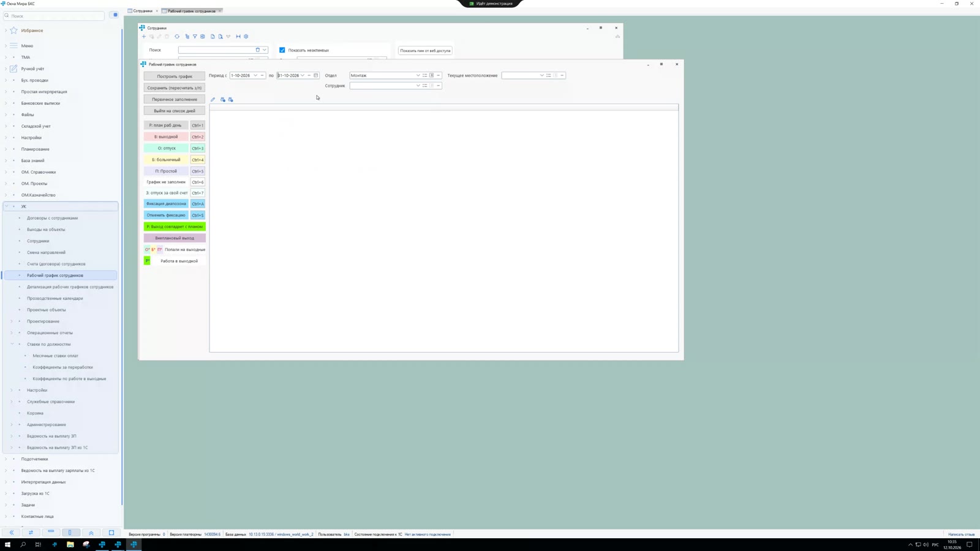This screenshot has width=980, height=551.
Task: Select the green О: отпуск status swatch
Action: [x=166, y=148]
